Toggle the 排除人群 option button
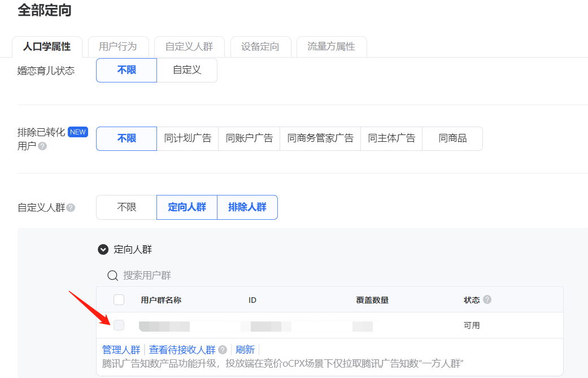 247,207
